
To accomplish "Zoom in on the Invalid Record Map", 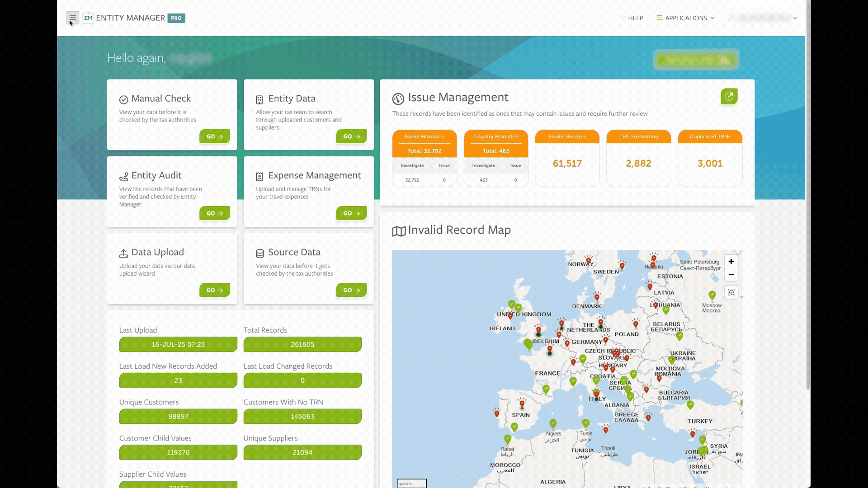I will (731, 262).
